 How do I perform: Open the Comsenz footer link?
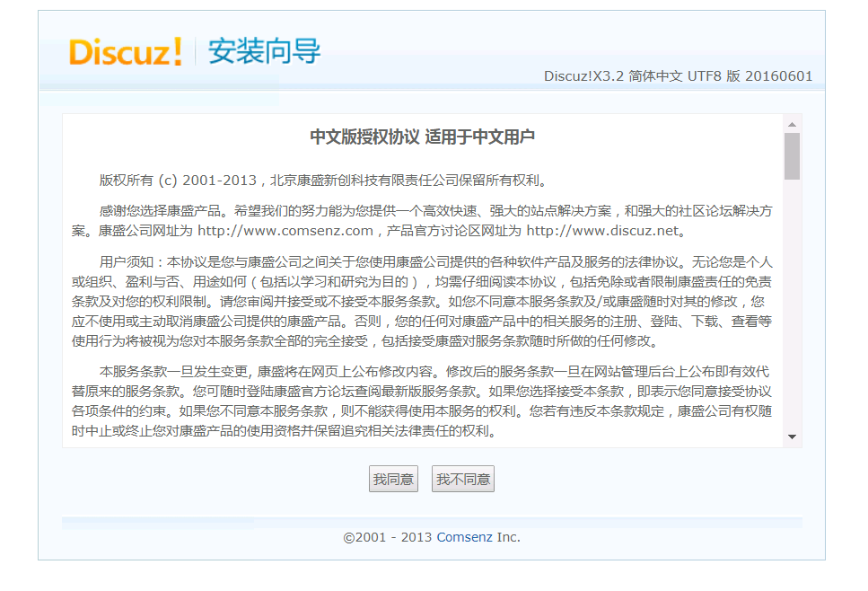[x=464, y=537]
